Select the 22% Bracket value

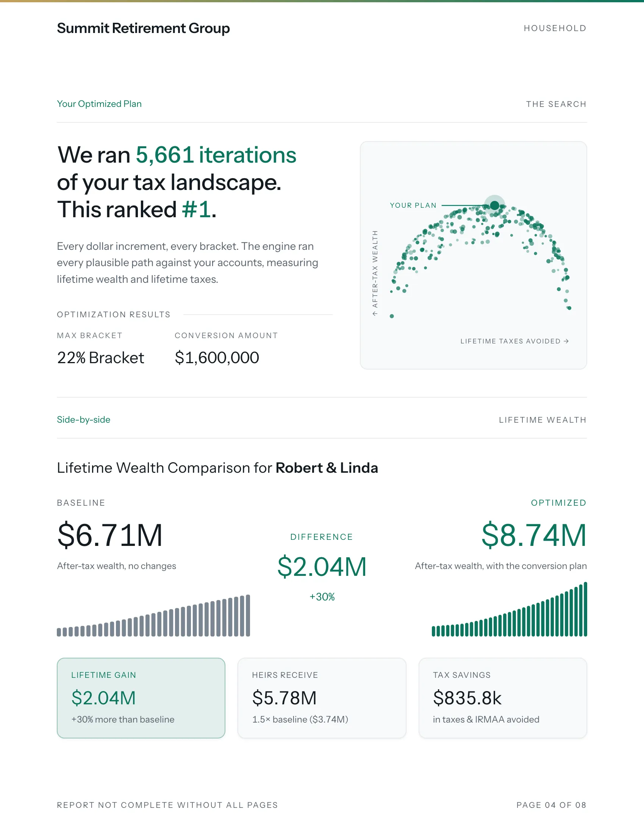pyautogui.click(x=101, y=358)
